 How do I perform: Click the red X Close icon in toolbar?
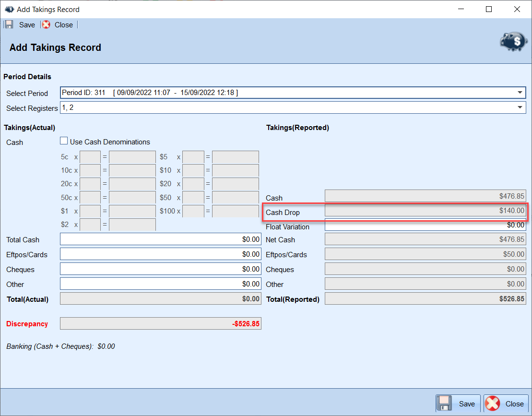(46, 24)
